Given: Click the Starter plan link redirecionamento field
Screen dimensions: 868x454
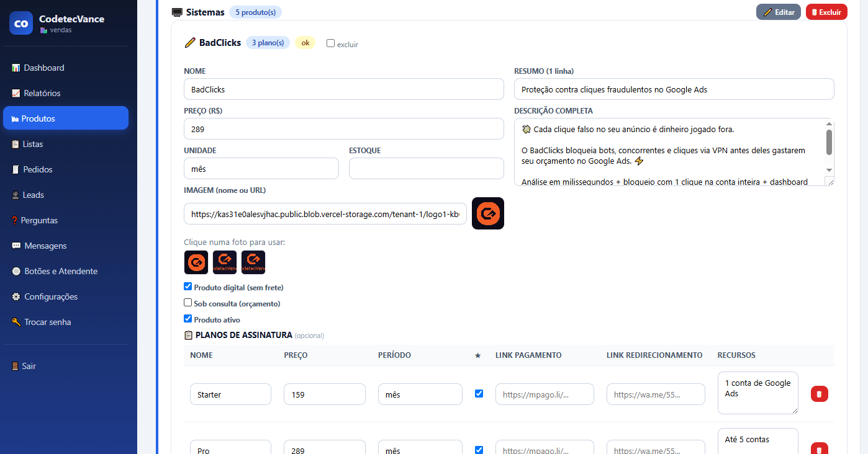Looking at the screenshot, I should coord(656,394).
